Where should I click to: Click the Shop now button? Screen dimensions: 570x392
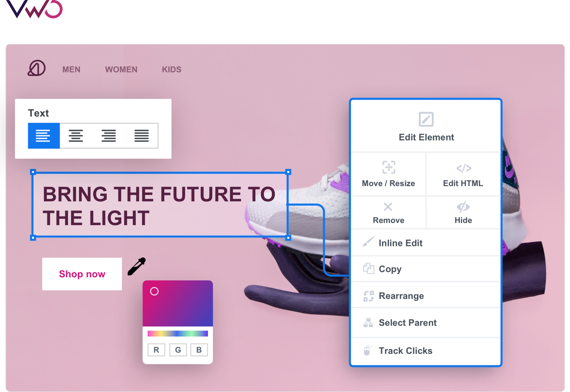tap(82, 274)
